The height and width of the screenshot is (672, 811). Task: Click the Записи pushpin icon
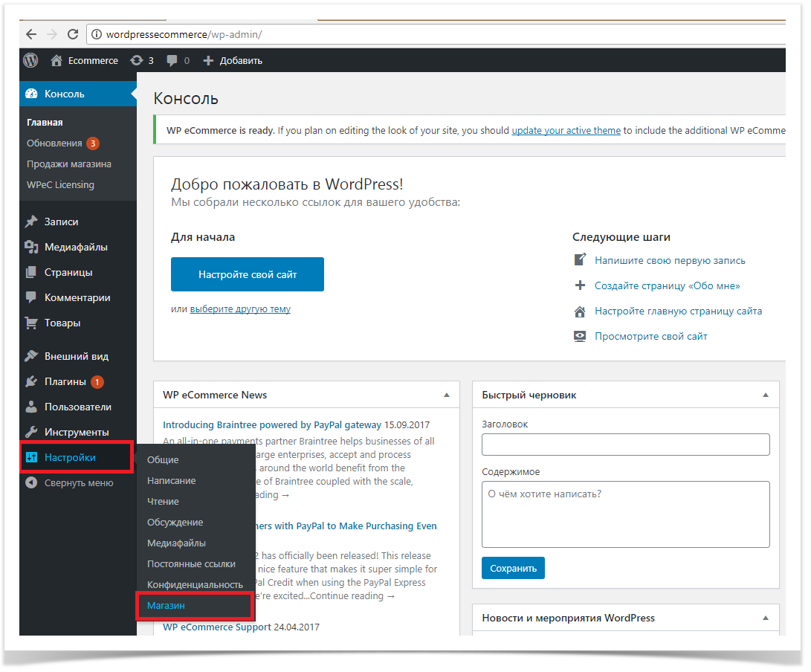click(31, 222)
